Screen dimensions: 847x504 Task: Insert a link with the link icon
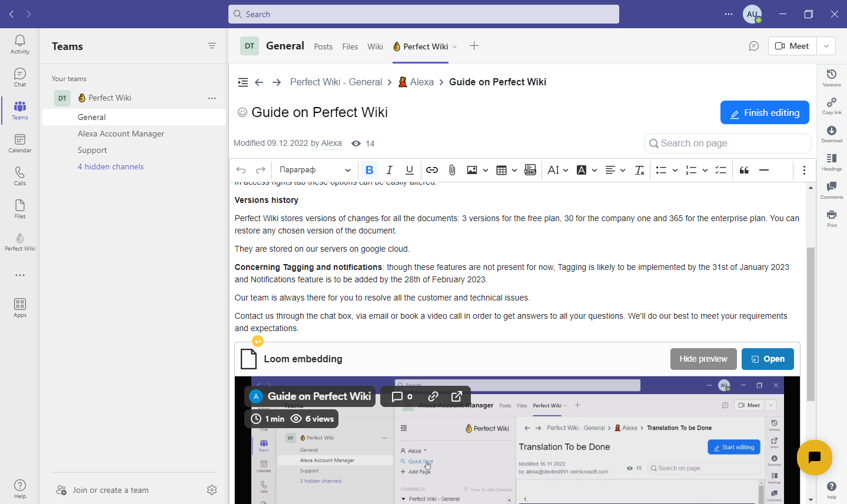coord(431,170)
